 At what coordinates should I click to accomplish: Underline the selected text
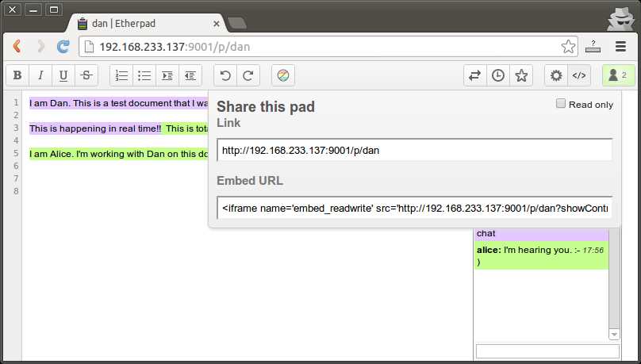[x=63, y=75]
